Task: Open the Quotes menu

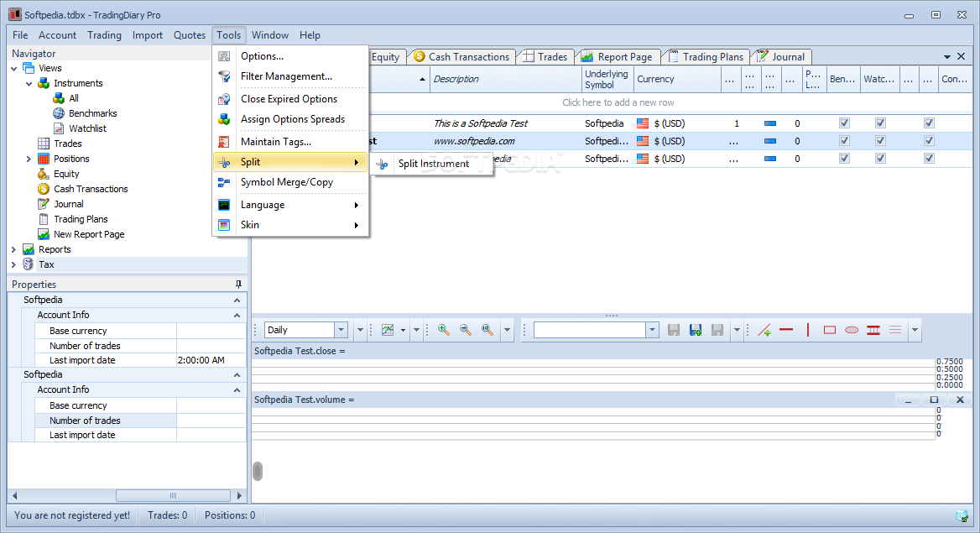Action: click(x=190, y=35)
